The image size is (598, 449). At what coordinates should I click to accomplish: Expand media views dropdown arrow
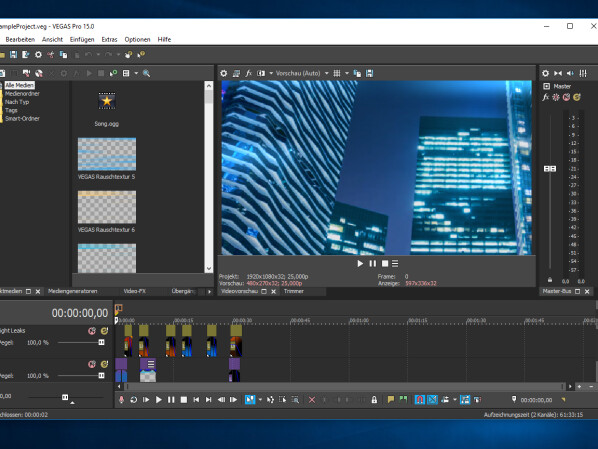(136, 73)
